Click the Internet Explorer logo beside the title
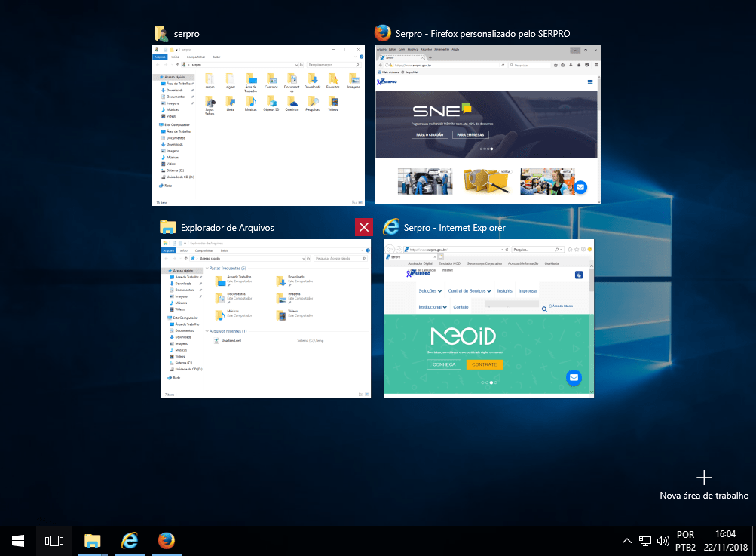Image resolution: width=756 pixels, height=556 pixels. pyautogui.click(x=391, y=227)
